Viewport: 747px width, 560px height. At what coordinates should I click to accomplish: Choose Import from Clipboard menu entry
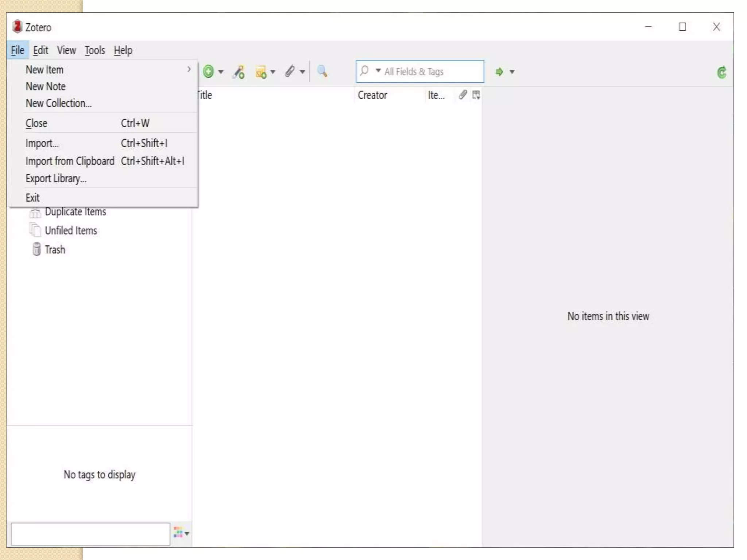coord(70,161)
